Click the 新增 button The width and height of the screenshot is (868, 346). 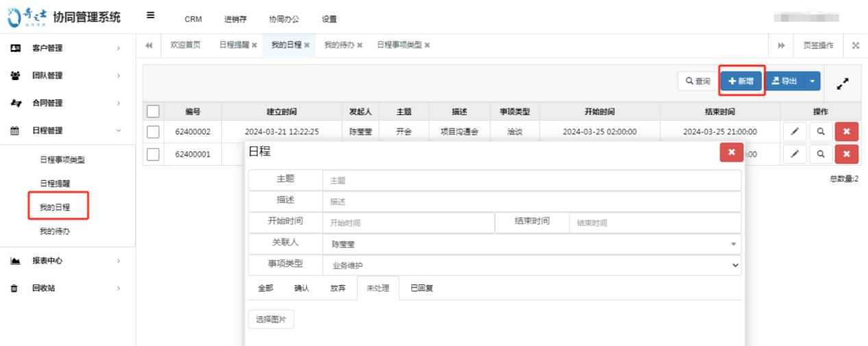point(741,82)
